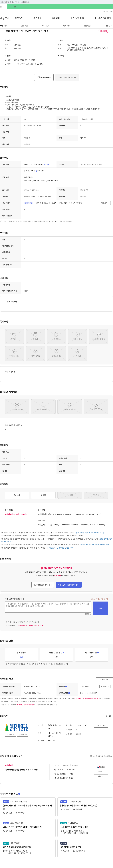Viewport: 113px width, 868px height.
Task: Open the 출산휴가·육아휴직 main menu
Action: pyautogui.click(x=103, y=18)
